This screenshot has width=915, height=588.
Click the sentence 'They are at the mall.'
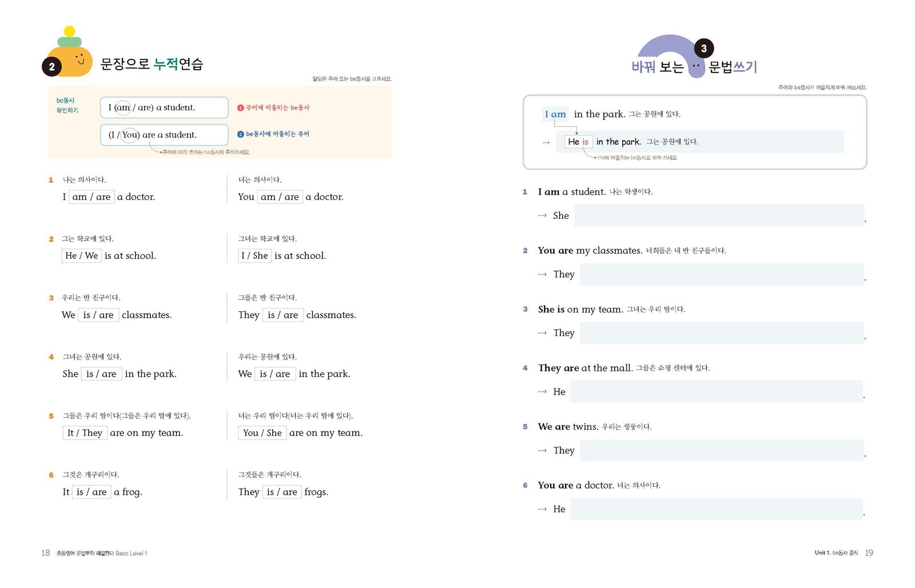[x=585, y=368]
